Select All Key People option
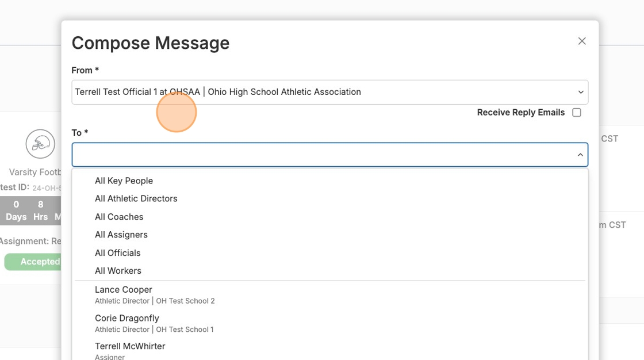Image resolution: width=644 pixels, height=360 pixels. coord(124,181)
